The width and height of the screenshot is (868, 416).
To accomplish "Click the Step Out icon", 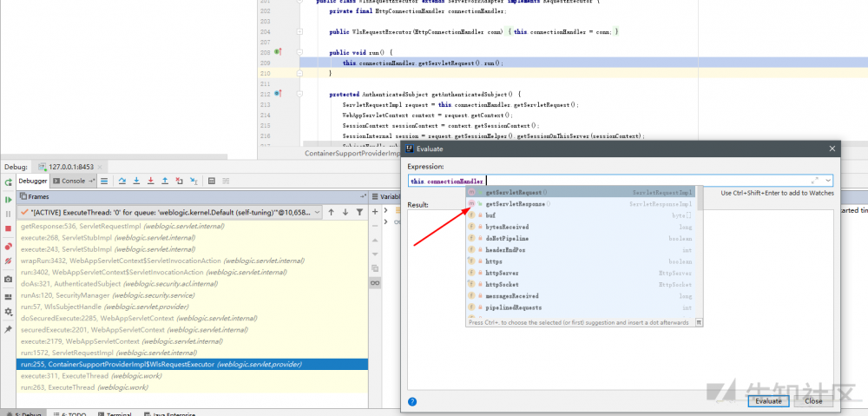I will tap(165, 181).
